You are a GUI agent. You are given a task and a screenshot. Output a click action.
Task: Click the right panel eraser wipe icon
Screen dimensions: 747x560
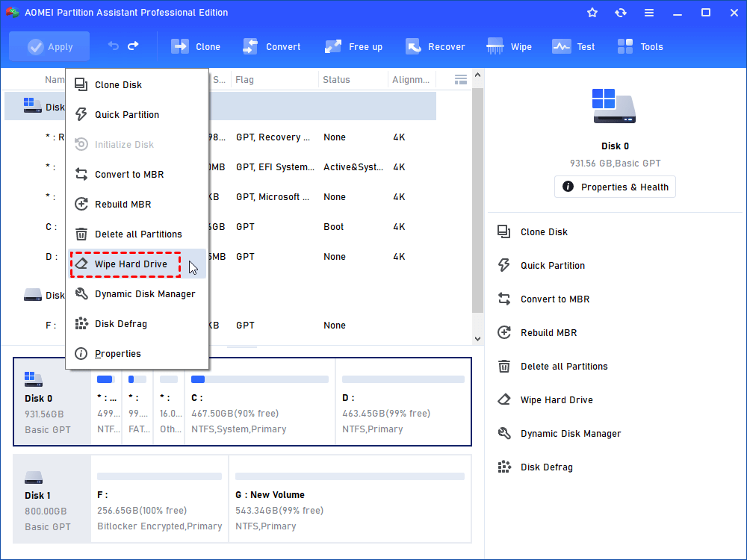(504, 399)
